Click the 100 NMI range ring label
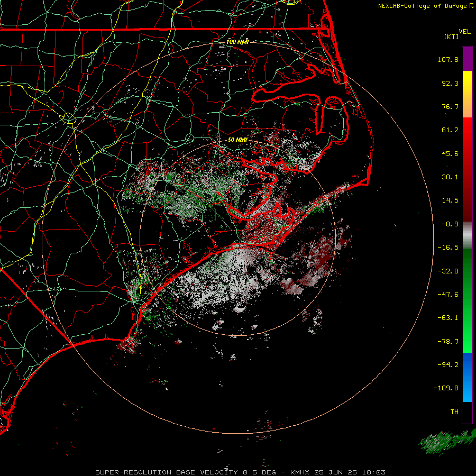 coord(237,42)
